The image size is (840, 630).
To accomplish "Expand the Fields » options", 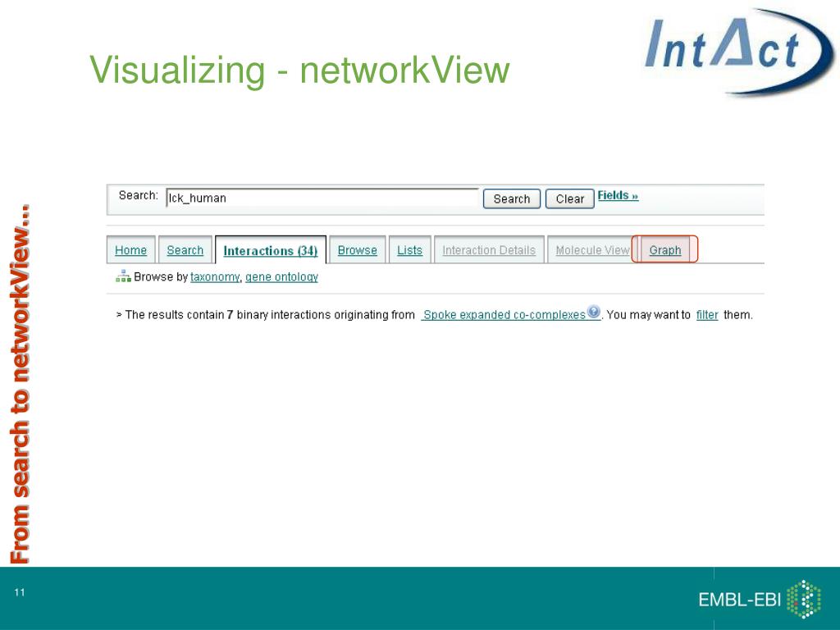I will pos(618,195).
